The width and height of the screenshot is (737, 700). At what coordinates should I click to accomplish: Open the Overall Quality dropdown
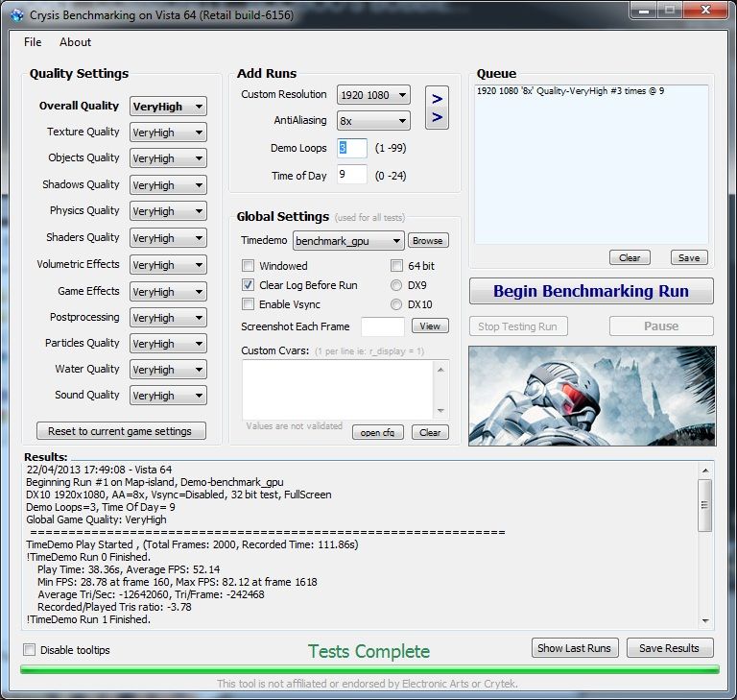168,107
